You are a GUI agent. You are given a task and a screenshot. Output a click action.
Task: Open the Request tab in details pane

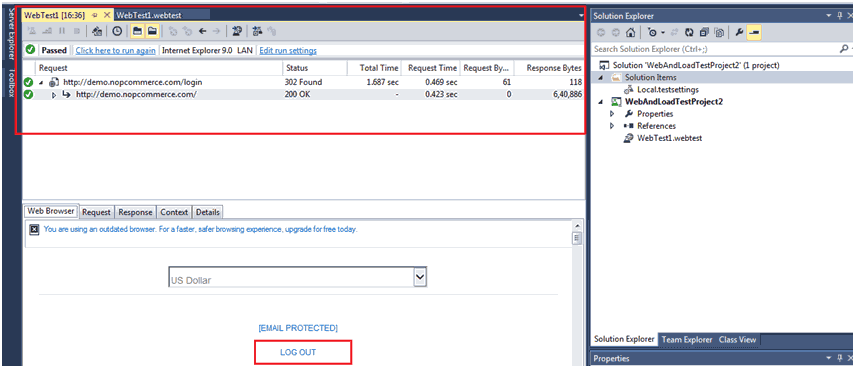point(96,212)
